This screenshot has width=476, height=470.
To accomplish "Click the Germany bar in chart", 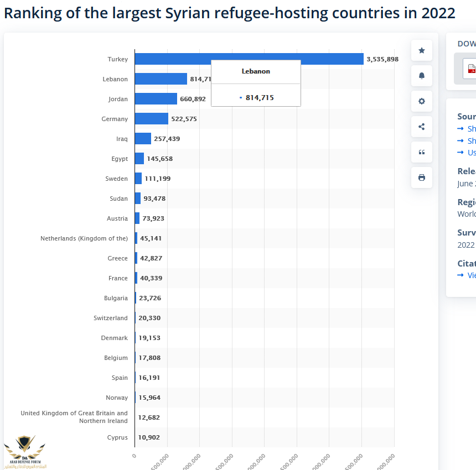I will pos(151,119).
